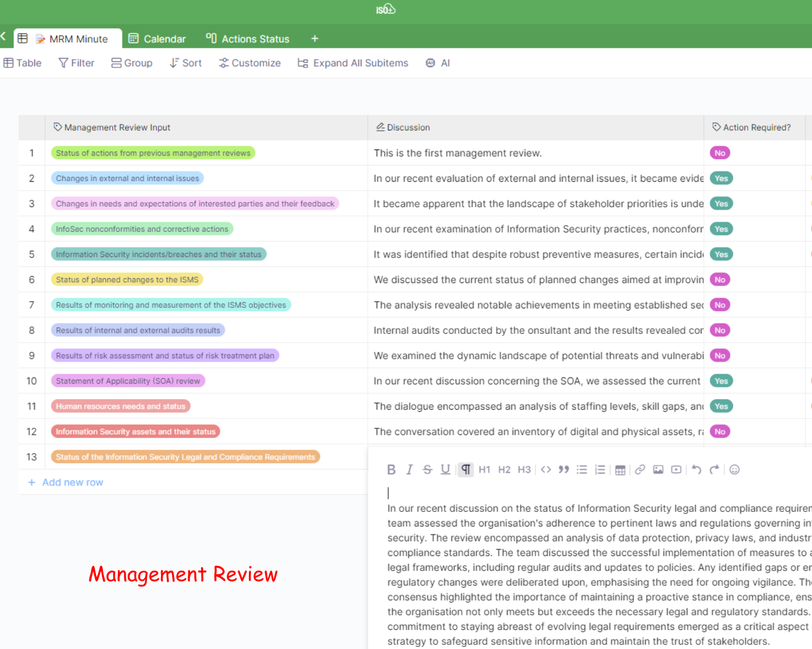
Task: Click the Statement of Applicability (SOA) review tag
Action: (x=128, y=381)
